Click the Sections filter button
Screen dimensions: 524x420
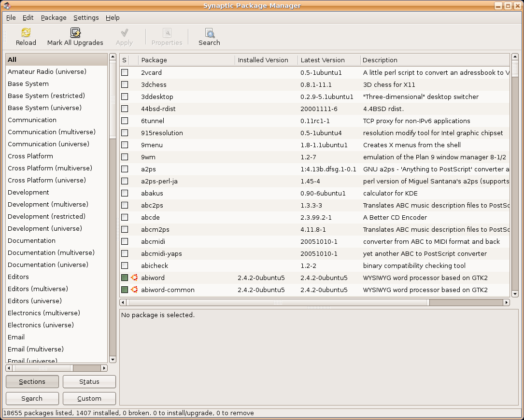pos(32,381)
